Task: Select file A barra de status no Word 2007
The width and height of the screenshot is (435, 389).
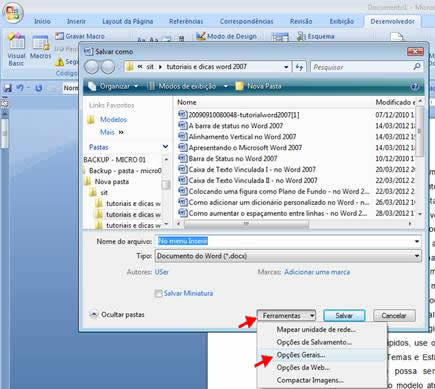Action: [235, 126]
